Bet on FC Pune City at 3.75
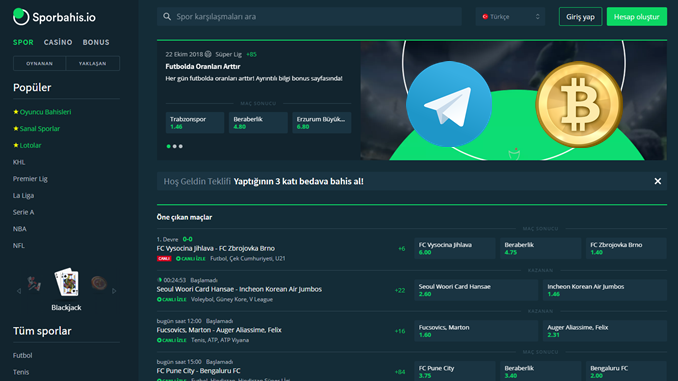Image resolution: width=678 pixels, height=381 pixels. [x=455, y=371]
